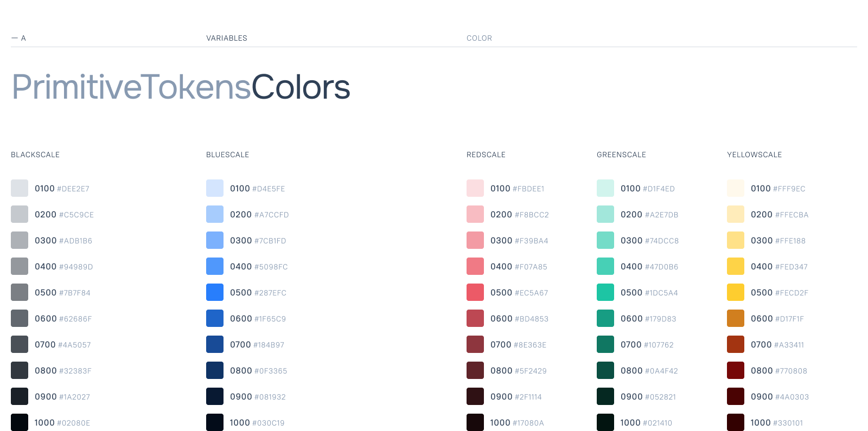Click the Yellowscale hex code #A33411
868x431 pixels.
789,345
